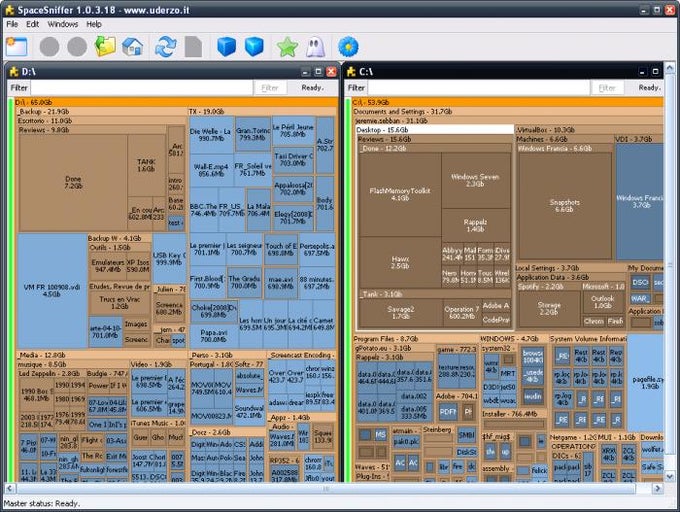Select the TANK 1.6Gb block
This screenshot has height=512, width=680.
point(146,165)
